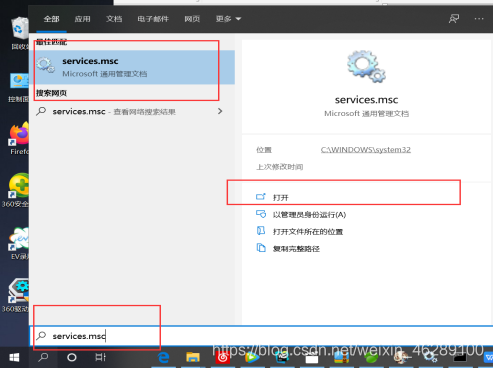Open the C:\WINDOWS\system32 location link

click(366, 150)
